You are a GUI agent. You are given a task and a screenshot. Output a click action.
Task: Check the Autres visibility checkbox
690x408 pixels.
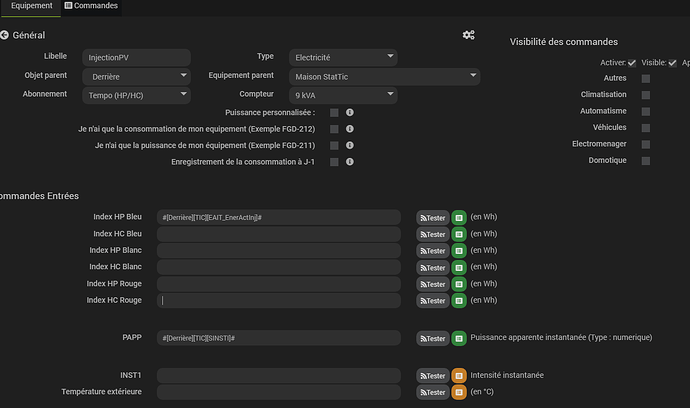click(x=646, y=79)
